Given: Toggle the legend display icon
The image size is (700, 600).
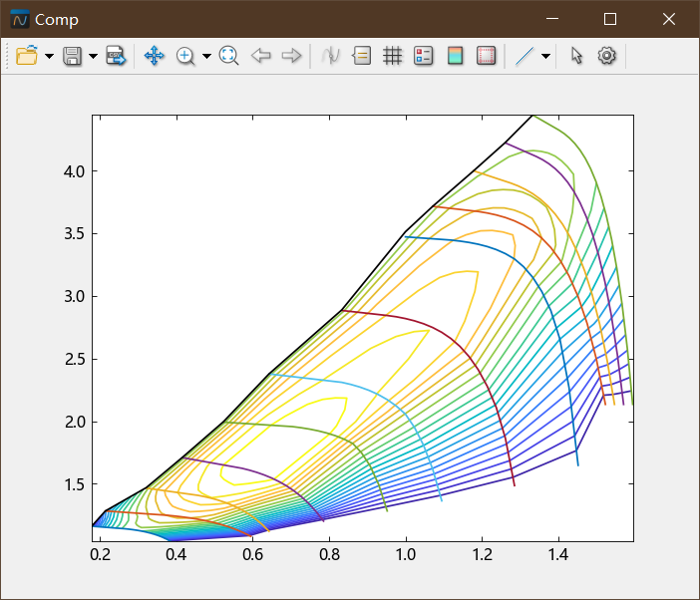Looking at the screenshot, I should [x=423, y=56].
